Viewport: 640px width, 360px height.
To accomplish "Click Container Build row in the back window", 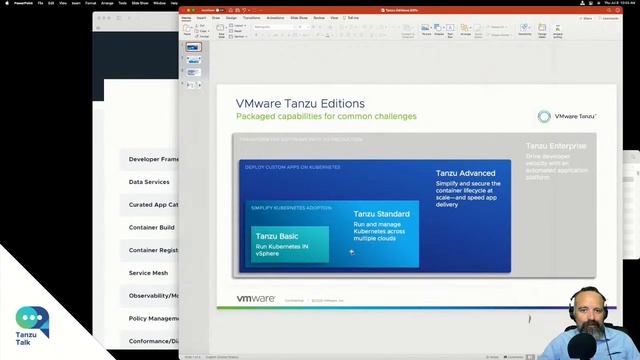I will pos(149,227).
